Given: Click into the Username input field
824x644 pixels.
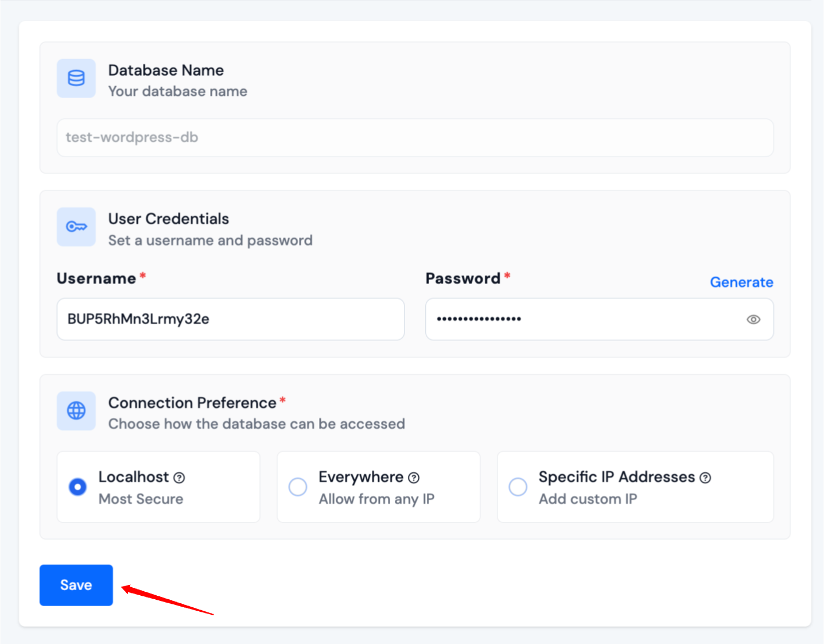Looking at the screenshot, I should 230,319.
